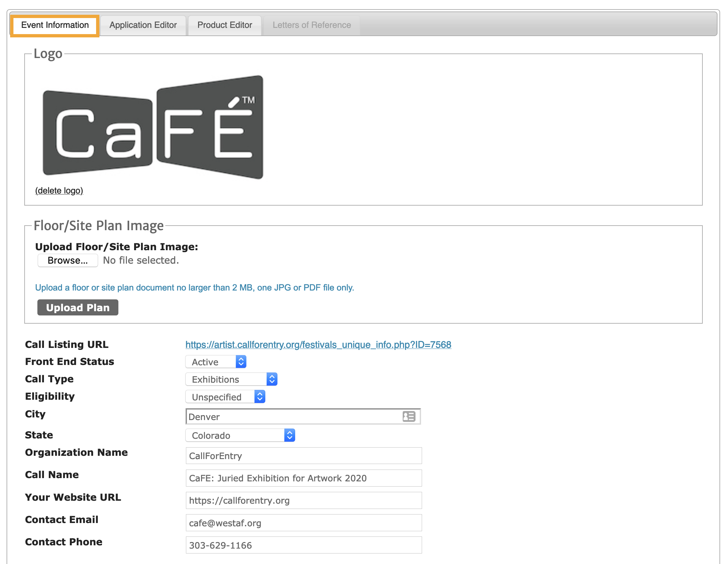The width and height of the screenshot is (728, 564).
Task: Click the City input field
Action: click(303, 417)
